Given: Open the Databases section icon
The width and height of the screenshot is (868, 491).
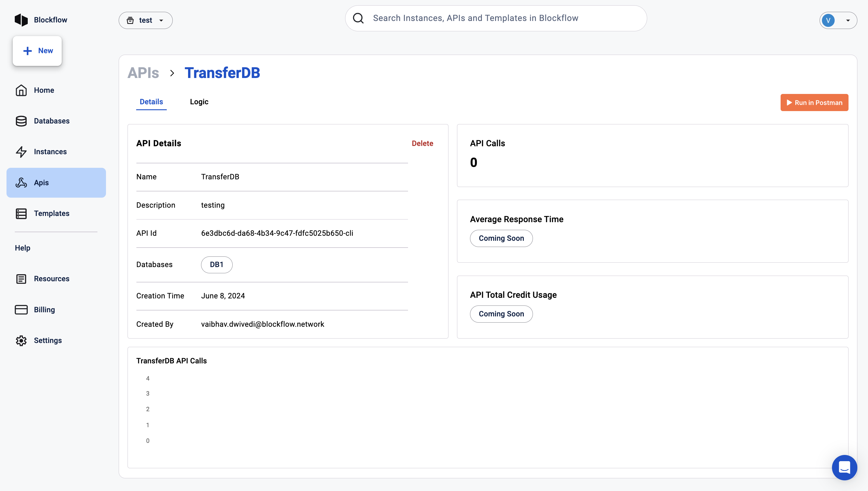Looking at the screenshot, I should click(x=21, y=121).
